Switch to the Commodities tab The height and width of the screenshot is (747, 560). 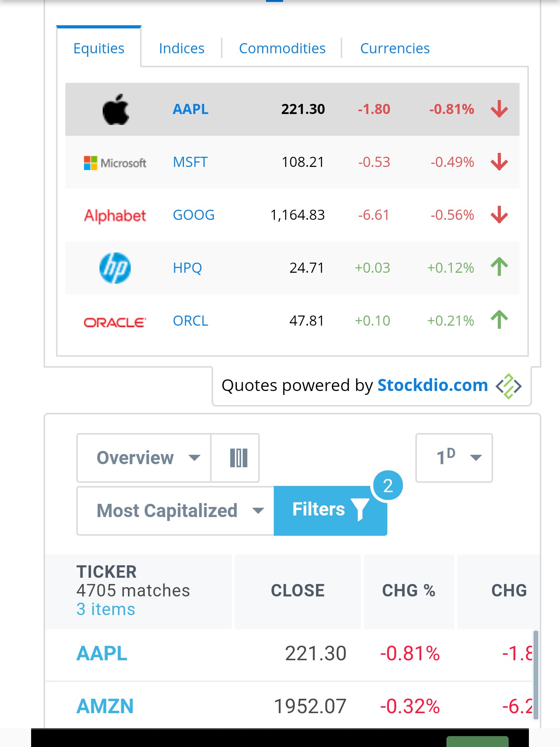(x=282, y=49)
